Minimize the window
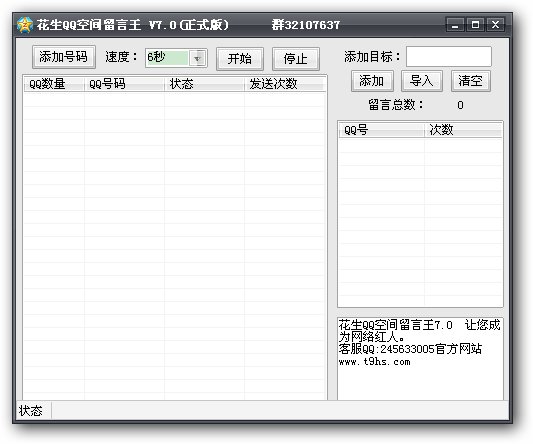 coord(455,25)
